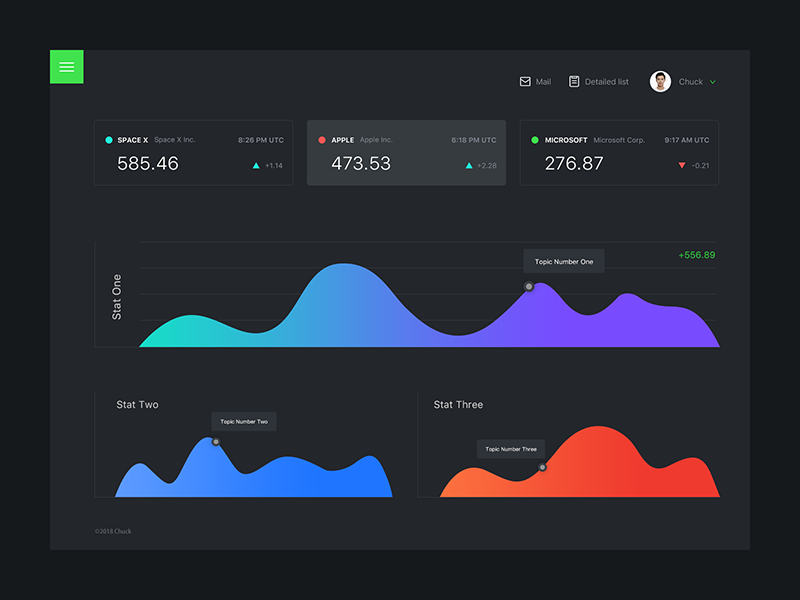
Task: Click the Space X Inc. company label
Action: coord(175,140)
